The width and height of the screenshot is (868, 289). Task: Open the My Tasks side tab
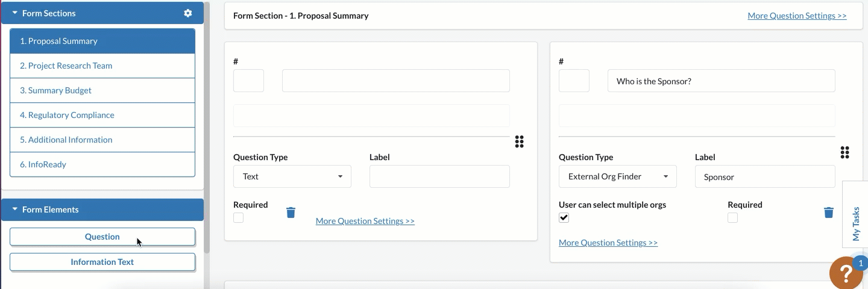(x=855, y=214)
